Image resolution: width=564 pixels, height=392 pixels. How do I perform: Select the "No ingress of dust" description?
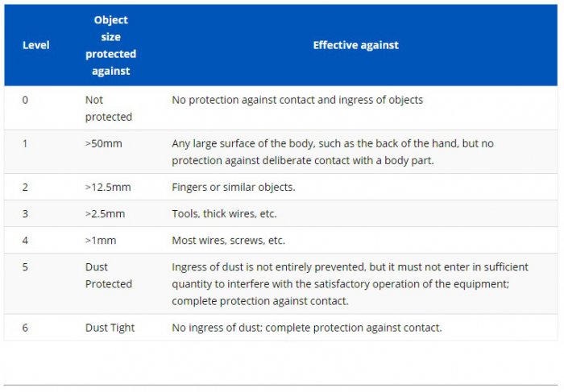coord(306,328)
